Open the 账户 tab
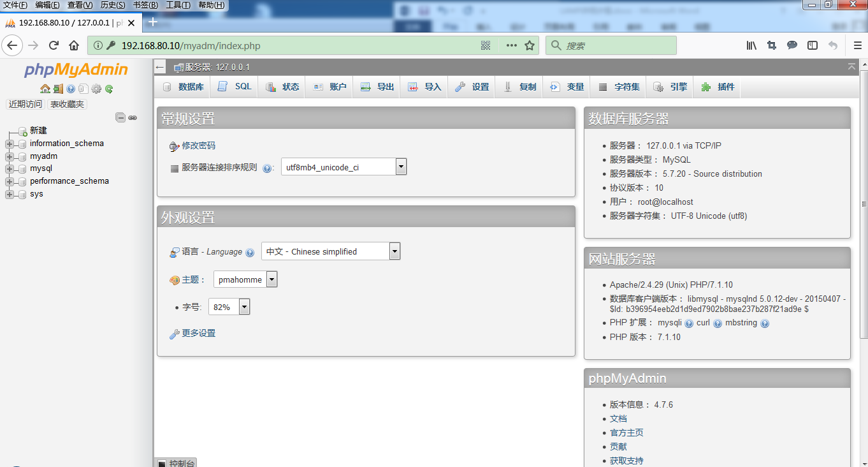 pyautogui.click(x=329, y=87)
